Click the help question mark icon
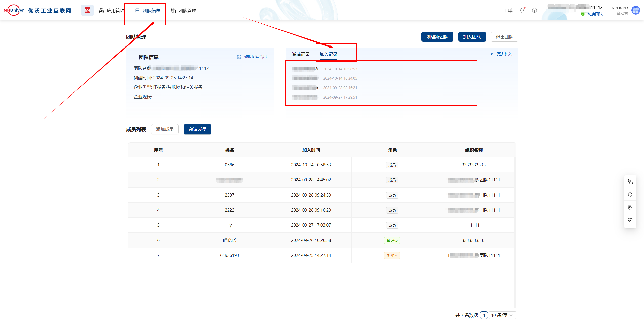The image size is (644, 326). 534,10
